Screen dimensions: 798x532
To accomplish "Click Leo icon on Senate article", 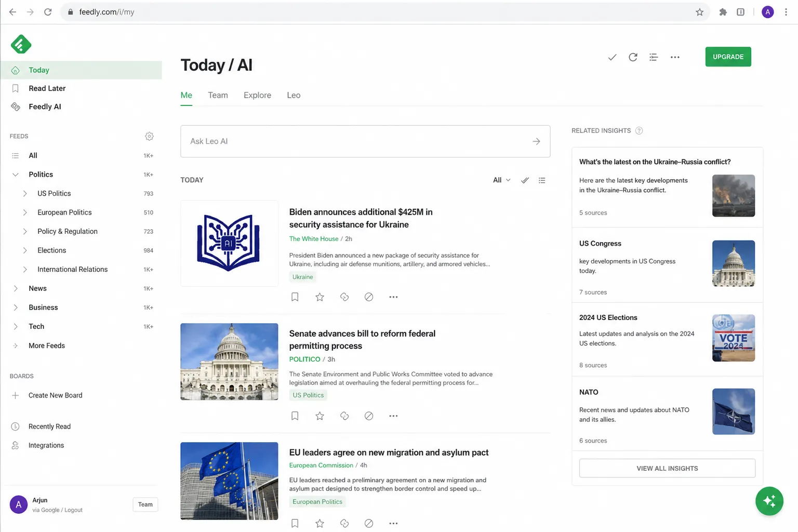I will [344, 416].
